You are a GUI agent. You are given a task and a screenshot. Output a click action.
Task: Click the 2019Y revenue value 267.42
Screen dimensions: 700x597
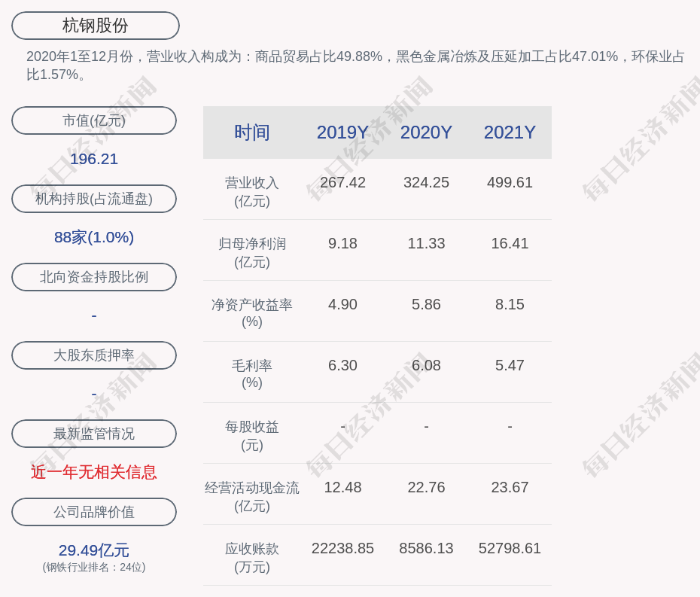click(343, 183)
